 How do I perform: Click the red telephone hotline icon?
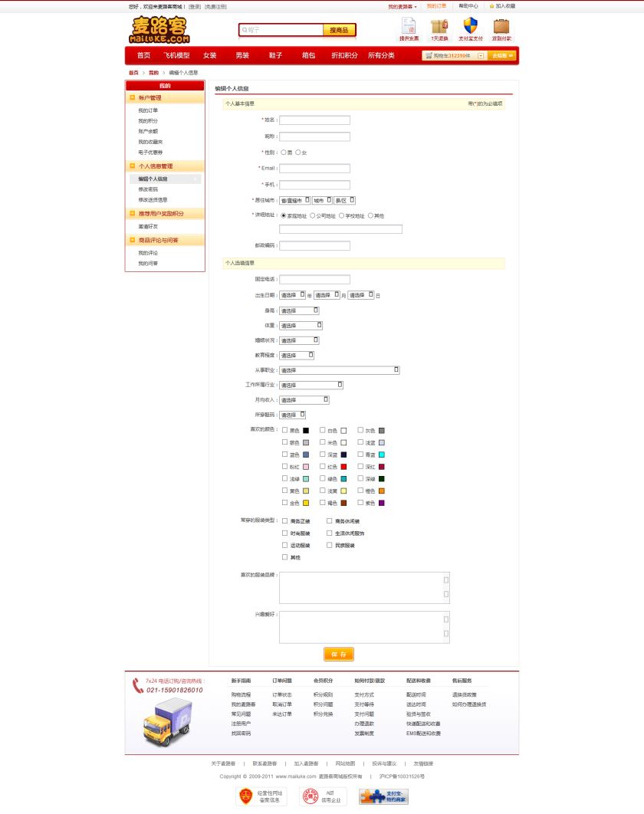[x=138, y=686]
